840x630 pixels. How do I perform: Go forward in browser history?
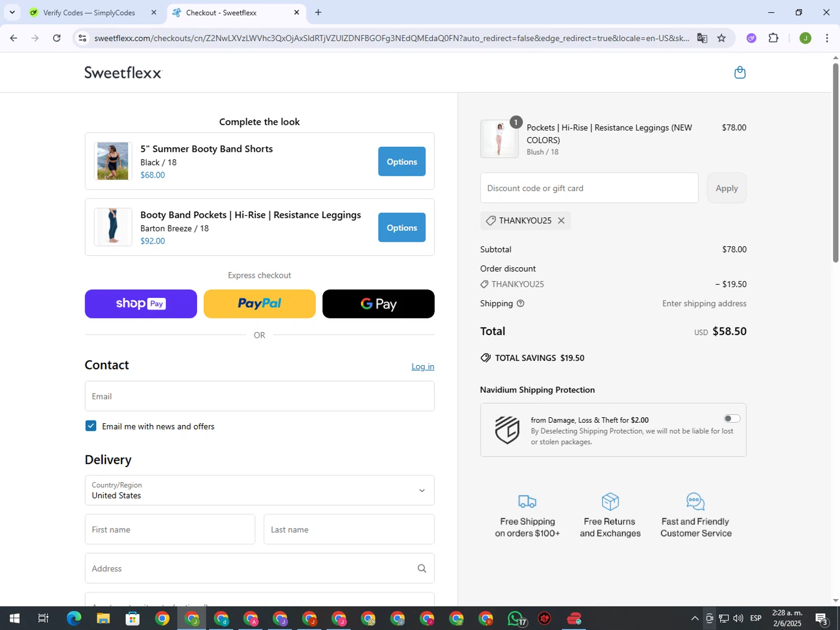(35, 38)
